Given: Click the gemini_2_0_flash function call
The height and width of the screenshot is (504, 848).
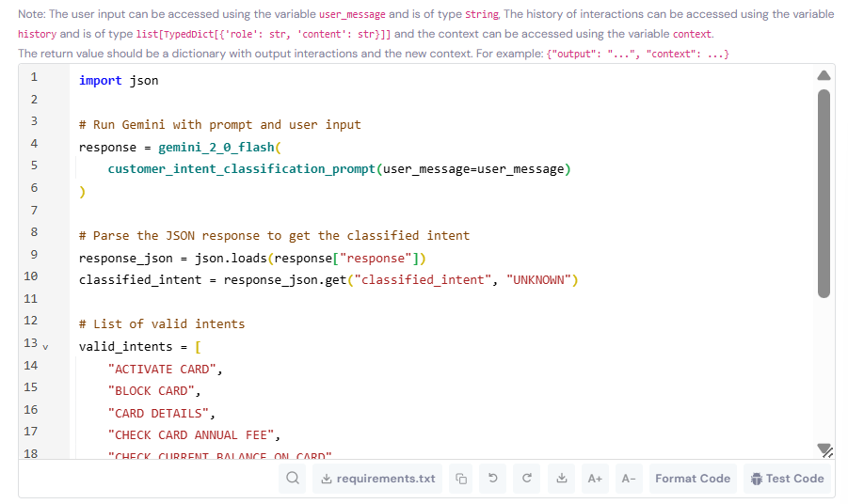Looking at the screenshot, I should [217, 148].
